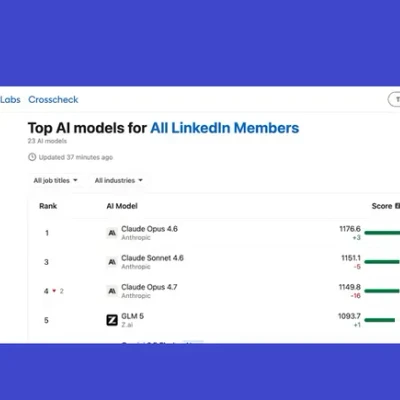The height and width of the screenshot is (400, 400).
Task: Click the Anthropic logo beside Claude Opus 4.7
Action: pos(112,291)
